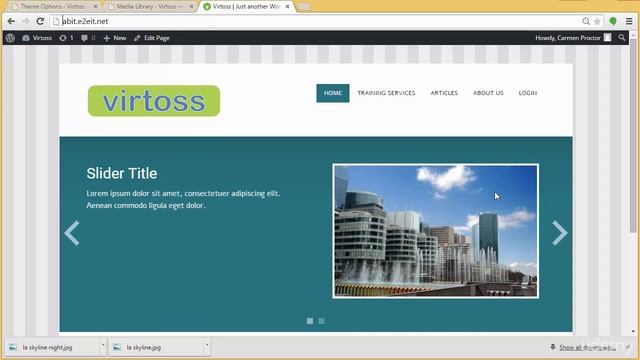Show the previous slide with left arrow
The width and height of the screenshot is (640, 360).
point(72,233)
